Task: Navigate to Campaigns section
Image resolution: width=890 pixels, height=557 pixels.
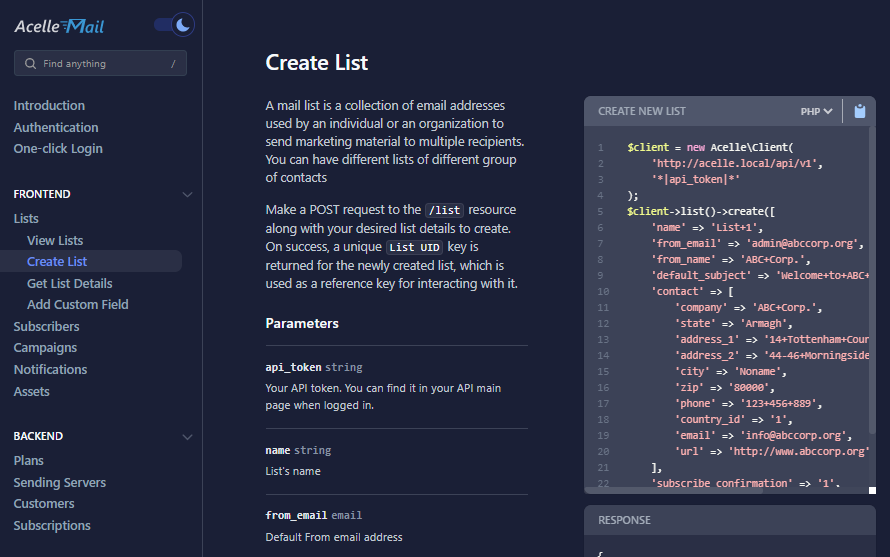Action: (45, 348)
